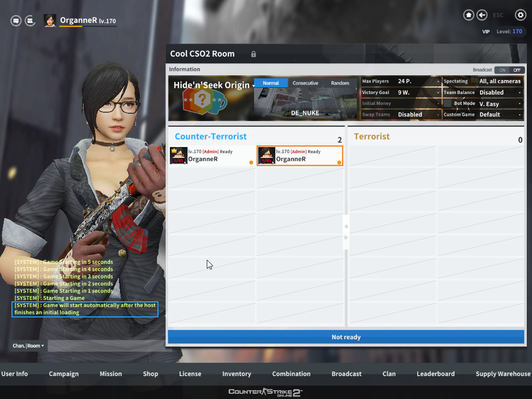Open Broadcast menu in bottom bar
The width and height of the screenshot is (532, 399).
tap(347, 374)
